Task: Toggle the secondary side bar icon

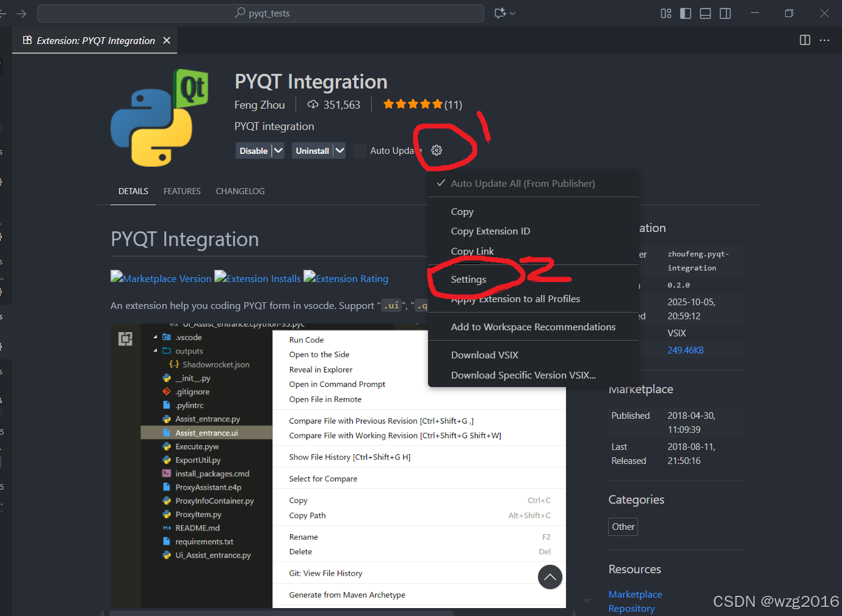Action: [x=725, y=13]
